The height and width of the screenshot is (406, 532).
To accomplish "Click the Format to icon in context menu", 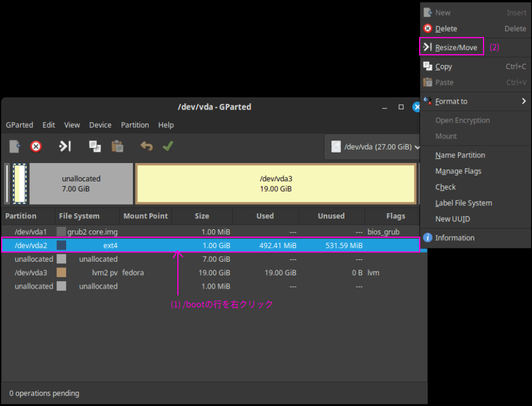I will point(428,100).
